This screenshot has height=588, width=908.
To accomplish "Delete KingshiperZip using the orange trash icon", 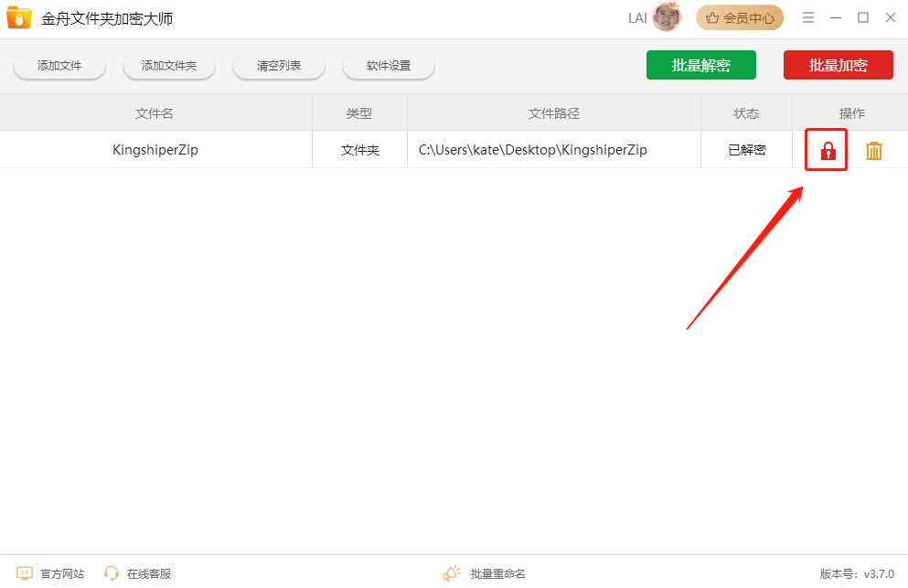I will point(874,151).
